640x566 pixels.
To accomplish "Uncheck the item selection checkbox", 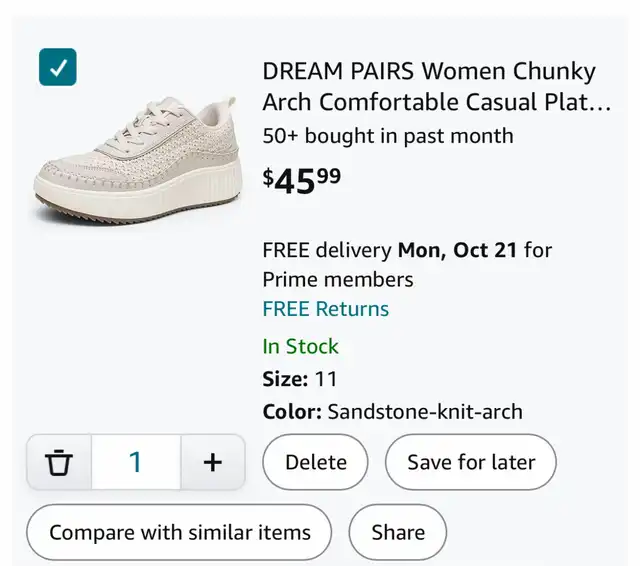I will [58, 67].
